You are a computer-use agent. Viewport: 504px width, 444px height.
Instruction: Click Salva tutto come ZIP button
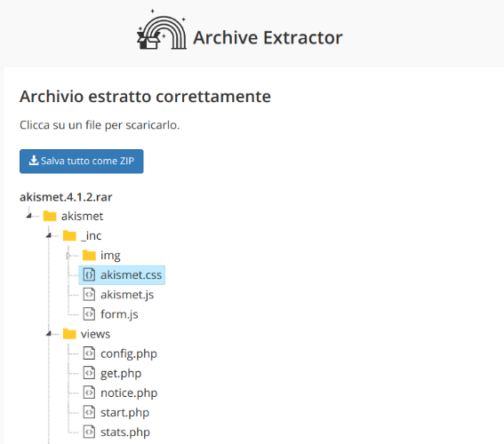coord(81,161)
